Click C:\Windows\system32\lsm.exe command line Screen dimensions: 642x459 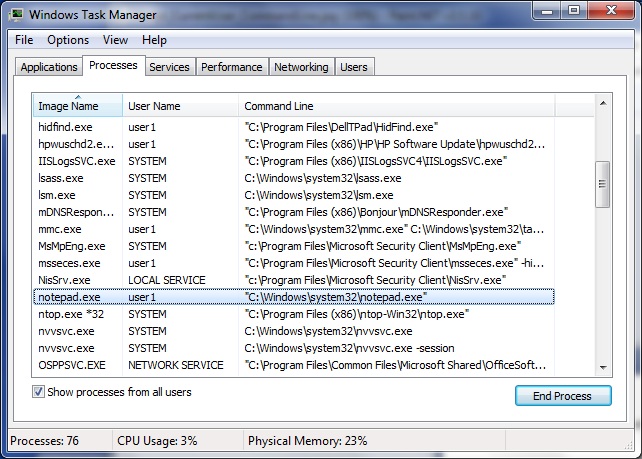[x=319, y=195]
